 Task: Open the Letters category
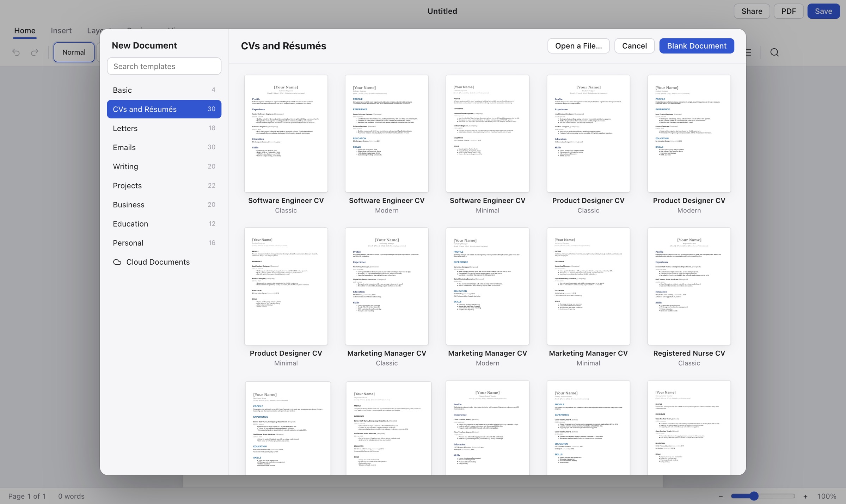164,128
